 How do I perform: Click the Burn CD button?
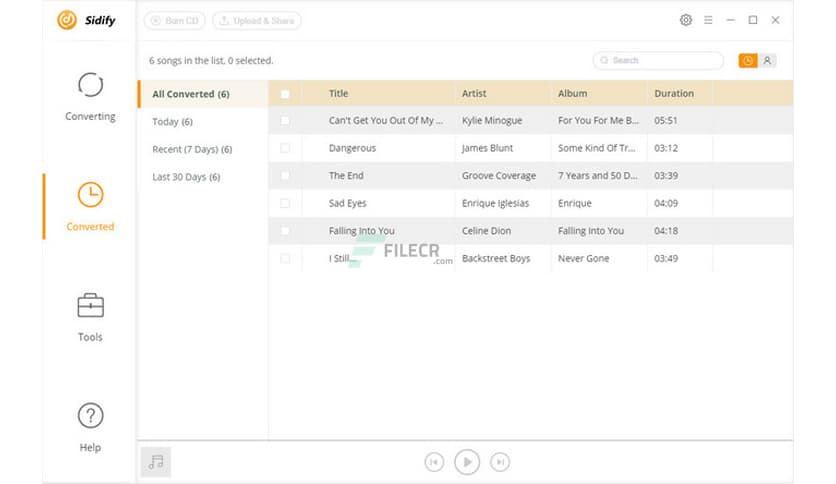(175, 21)
